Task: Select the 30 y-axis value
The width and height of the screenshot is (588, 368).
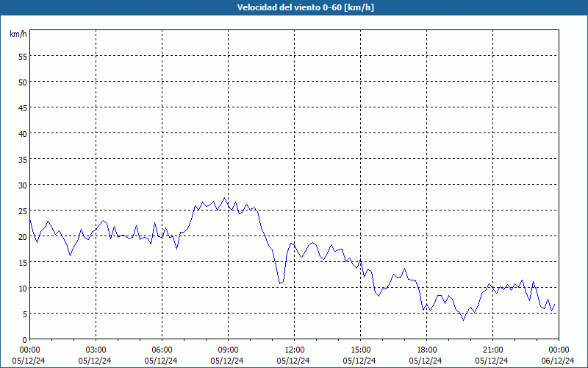Action: (23, 185)
